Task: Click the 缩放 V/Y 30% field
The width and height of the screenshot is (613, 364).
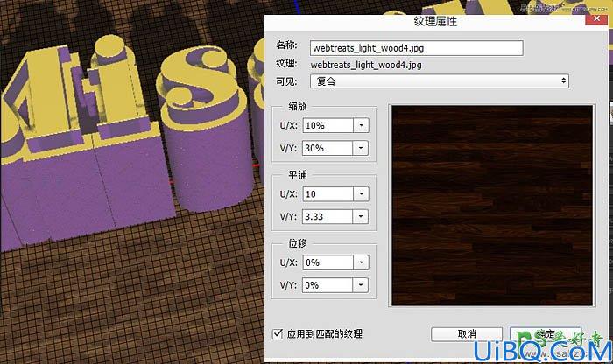Action: [x=328, y=148]
